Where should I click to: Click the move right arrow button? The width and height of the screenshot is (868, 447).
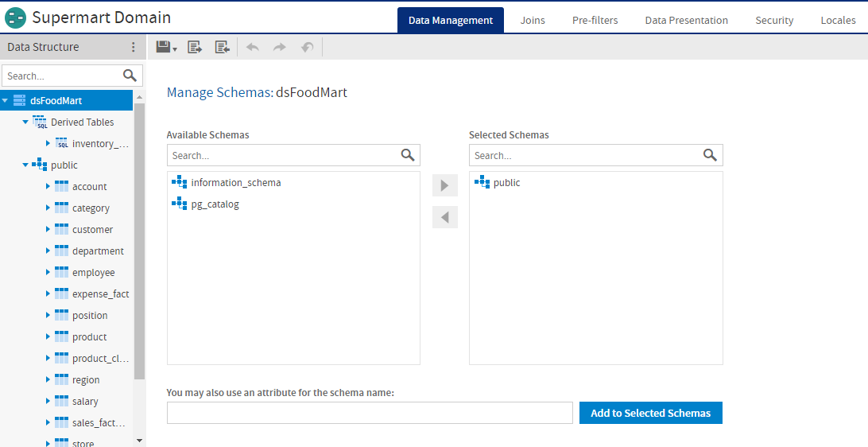445,185
